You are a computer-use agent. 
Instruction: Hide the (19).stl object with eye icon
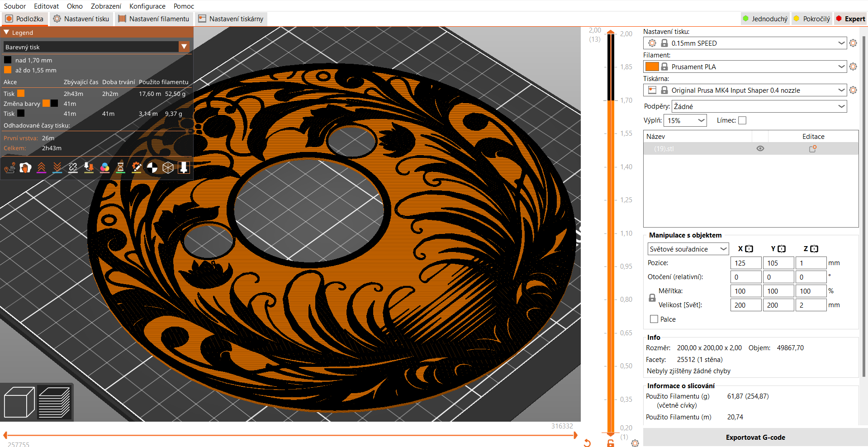760,149
